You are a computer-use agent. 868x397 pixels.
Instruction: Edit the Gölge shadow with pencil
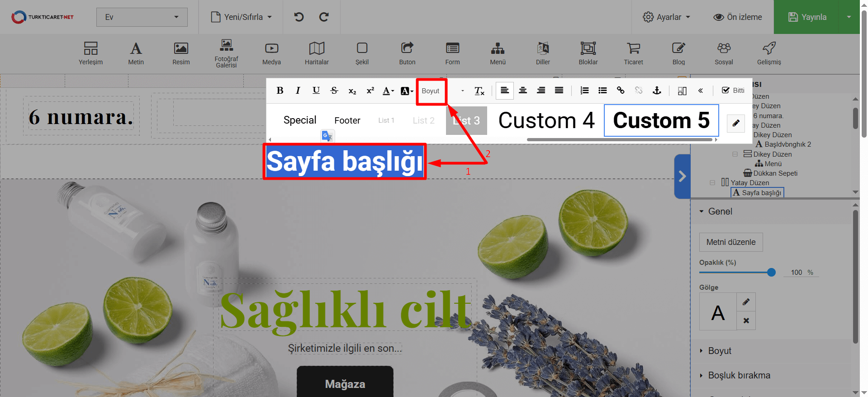pyautogui.click(x=746, y=302)
